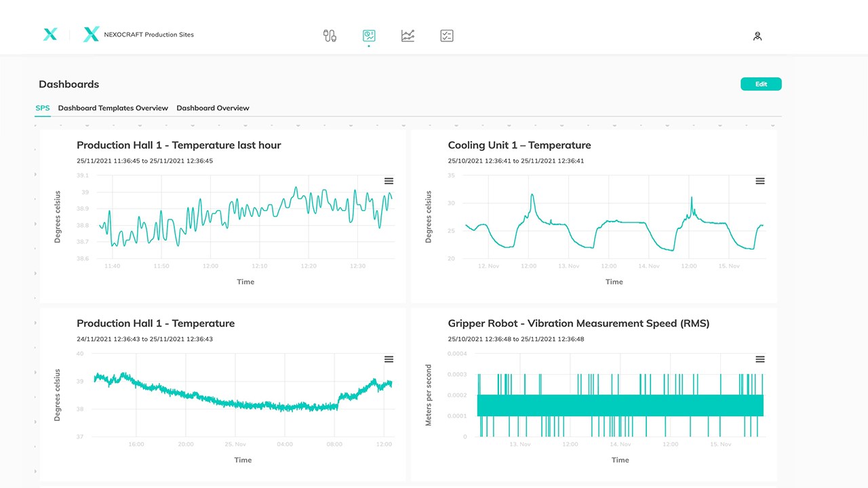Switch to Dashboard Templates Overview tab
This screenshot has width=868, height=488.
tap(113, 108)
